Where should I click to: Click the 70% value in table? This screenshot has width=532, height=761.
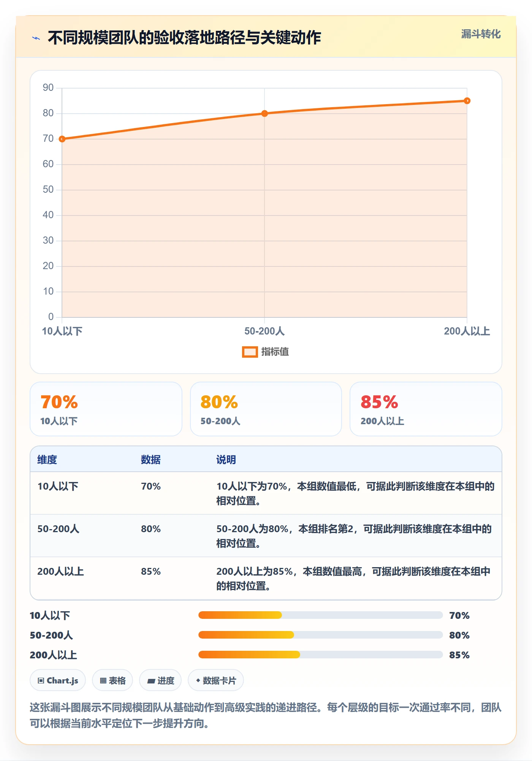(x=151, y=486)
